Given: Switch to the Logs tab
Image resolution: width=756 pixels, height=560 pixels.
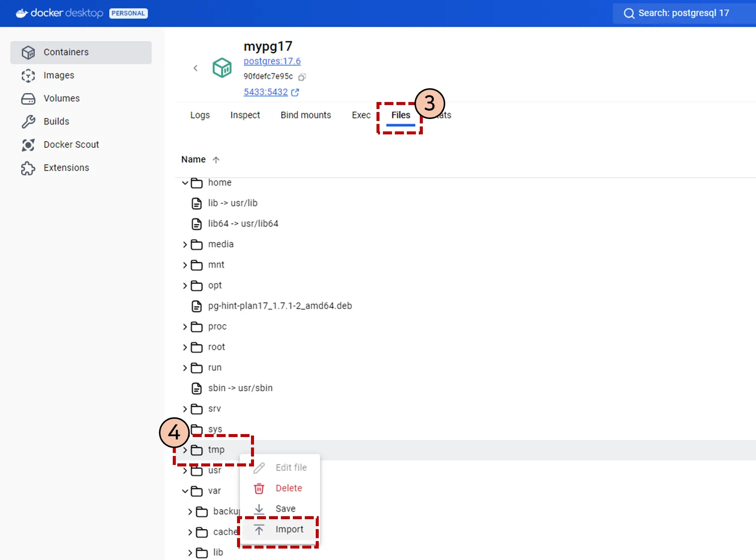Looking at the screenshot, I should [x=200, y=115].
